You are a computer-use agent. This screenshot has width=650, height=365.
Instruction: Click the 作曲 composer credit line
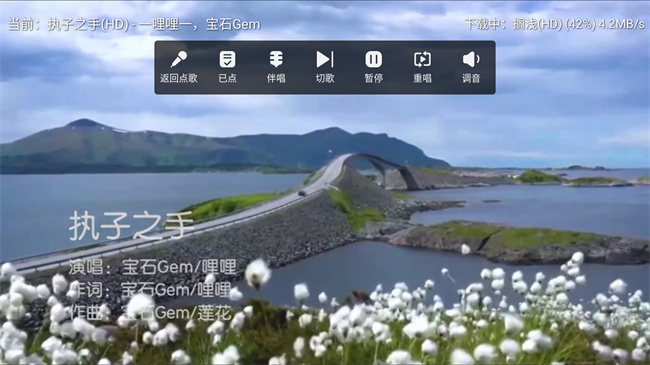point(150,312)
